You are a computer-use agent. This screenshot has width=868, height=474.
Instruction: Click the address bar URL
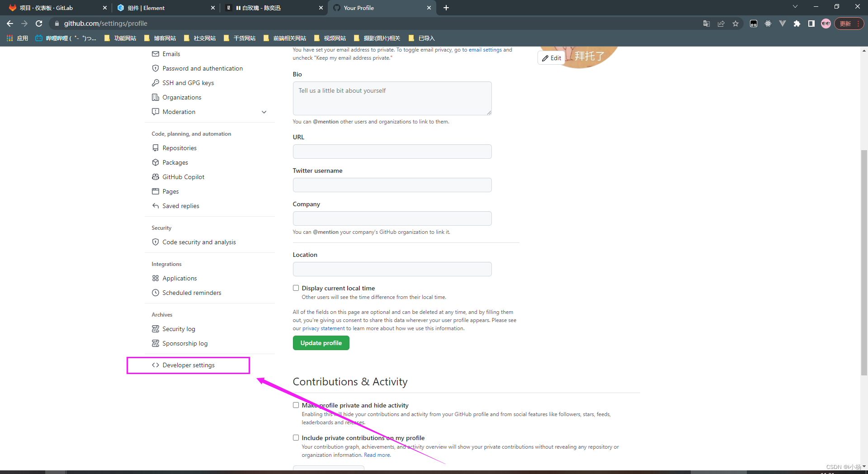[106, 24]
